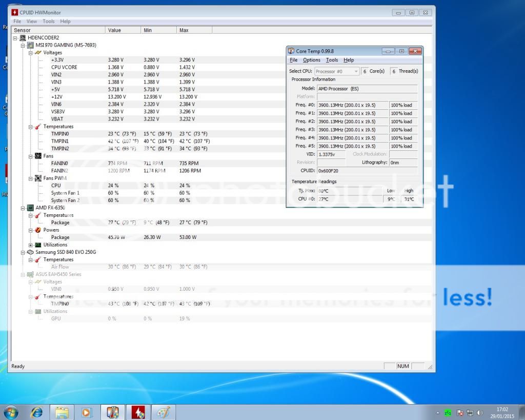The width and height of the screenshot is (525, 420).
Task: Click the thermometer icon under AMD FX-6350
Action: coord(38,215)
